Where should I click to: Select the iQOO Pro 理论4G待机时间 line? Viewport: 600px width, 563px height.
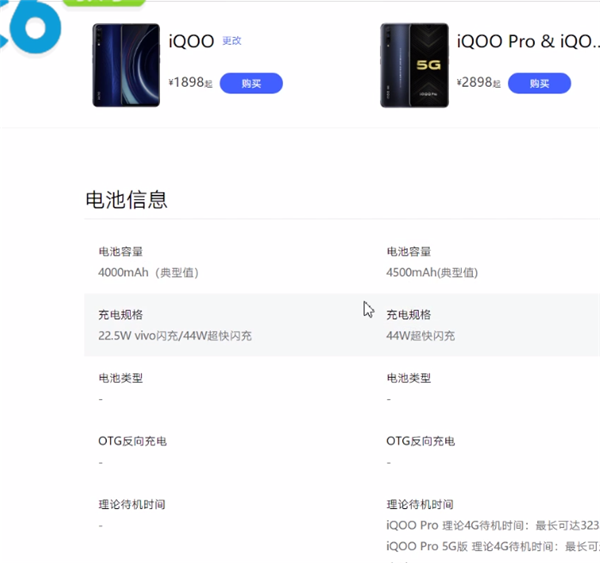[493, 525]
